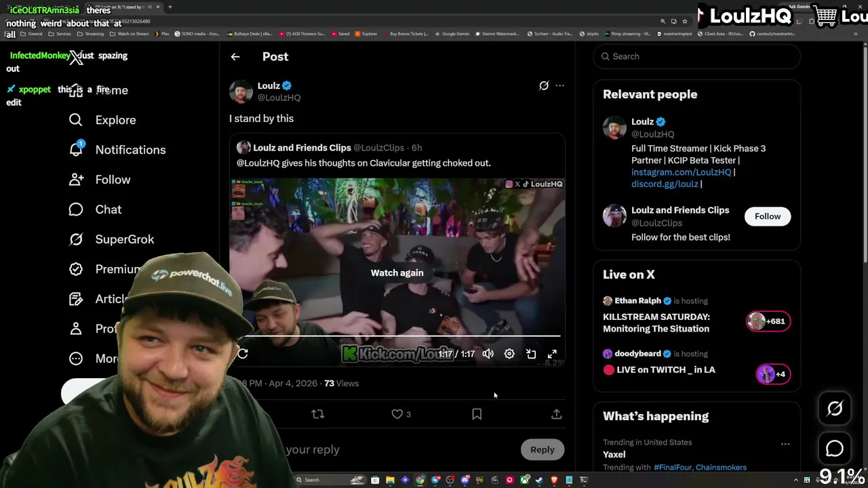Follow Loulz and Friends Clips

[768, 216]
